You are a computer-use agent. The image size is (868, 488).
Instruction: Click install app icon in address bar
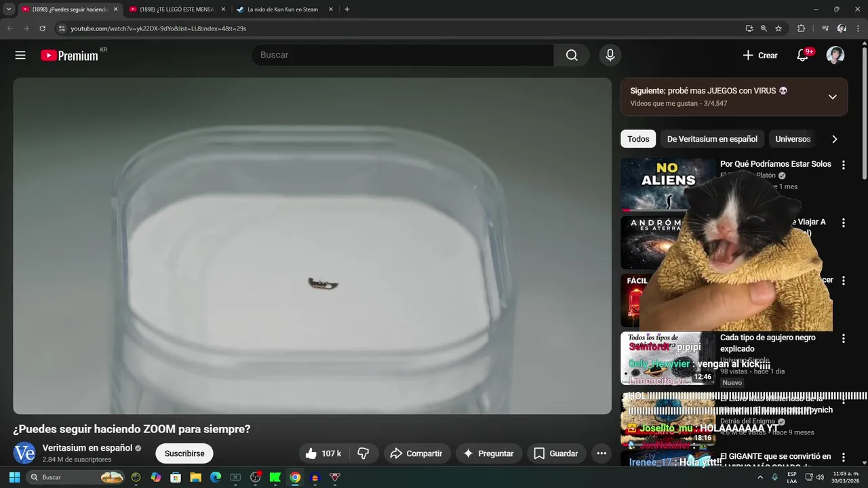click(749, 28)
